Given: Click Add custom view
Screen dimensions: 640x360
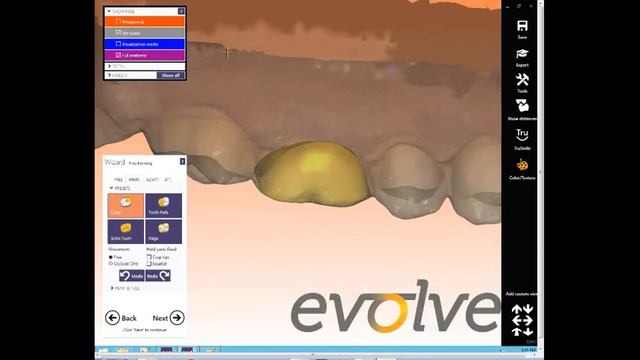Looking at the screenshot, I should click(522, 294).
